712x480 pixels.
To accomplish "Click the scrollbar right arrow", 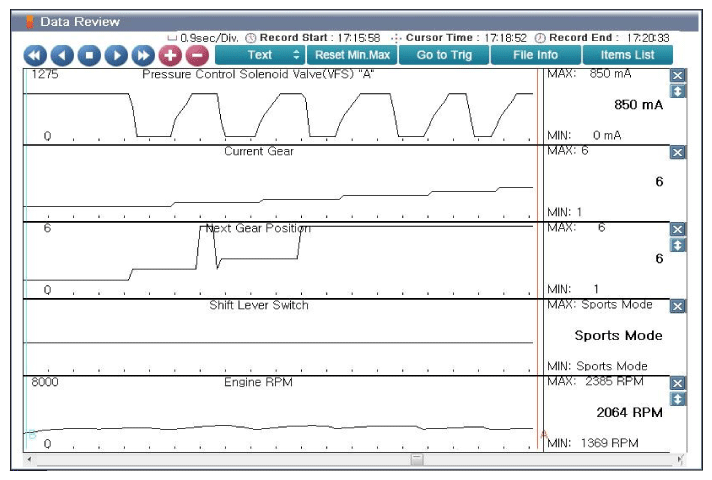I will click(x=680, y=459).
